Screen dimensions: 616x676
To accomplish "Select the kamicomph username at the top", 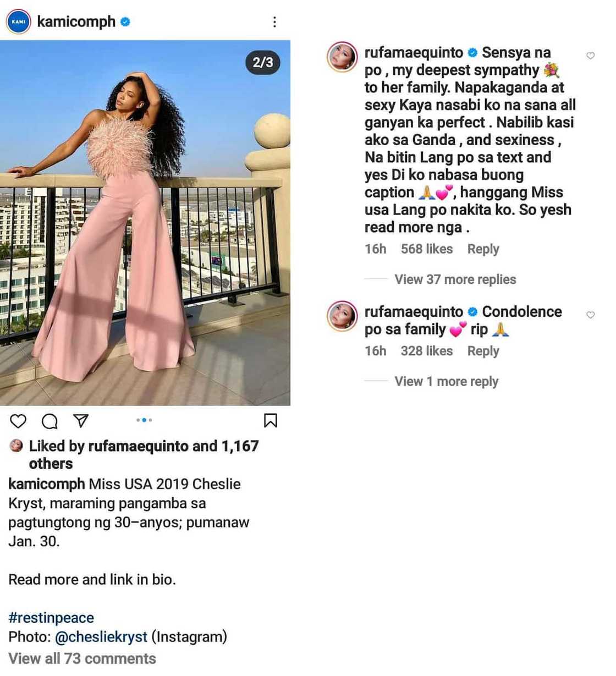I will 77,22.
